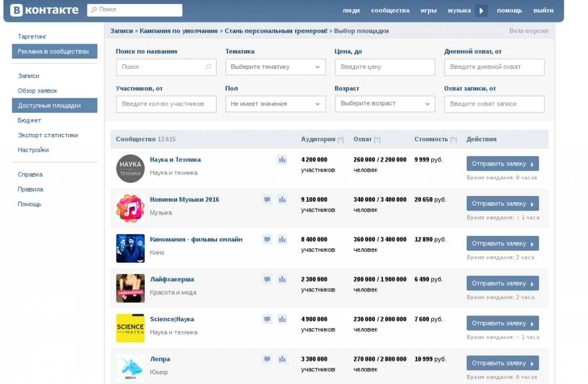Go to Записи in sidebar
Viewport: 588px width, 384px height.
29,76
